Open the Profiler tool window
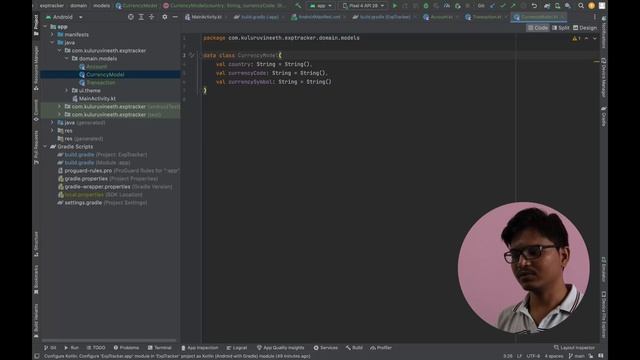This screenshot has height=360, width=640. pyautogui.click(x=381, y=348)
